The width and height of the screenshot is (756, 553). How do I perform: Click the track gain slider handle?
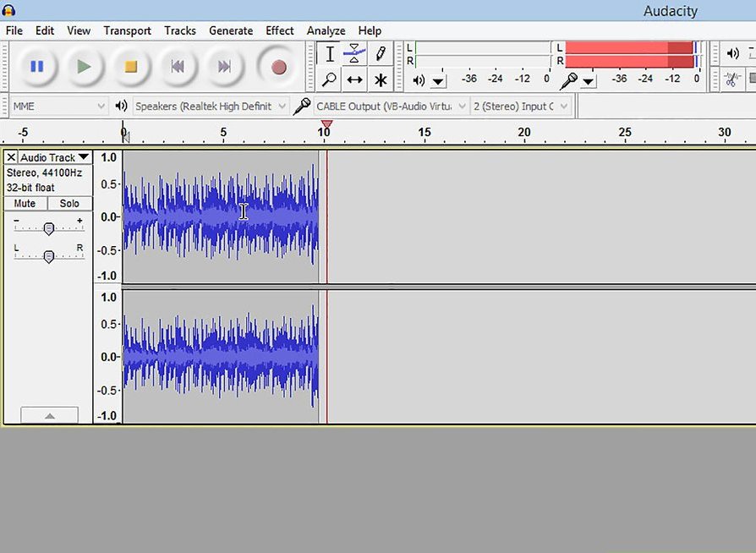pyautogui.click(x=49, y=228)
